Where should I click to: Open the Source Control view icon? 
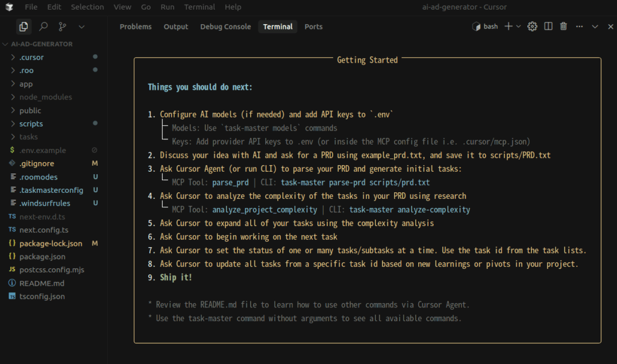pos(62,27)
